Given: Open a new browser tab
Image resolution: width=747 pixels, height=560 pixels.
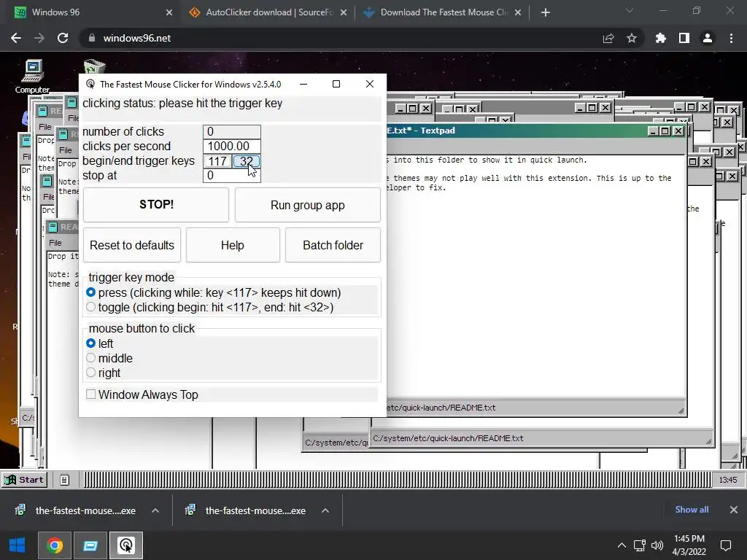Looking at the screenshot, I should (546, 12).
